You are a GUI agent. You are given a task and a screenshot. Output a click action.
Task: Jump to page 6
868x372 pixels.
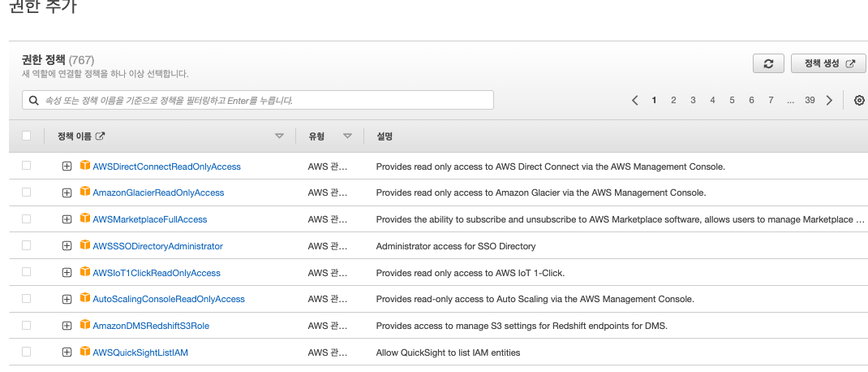751,101
